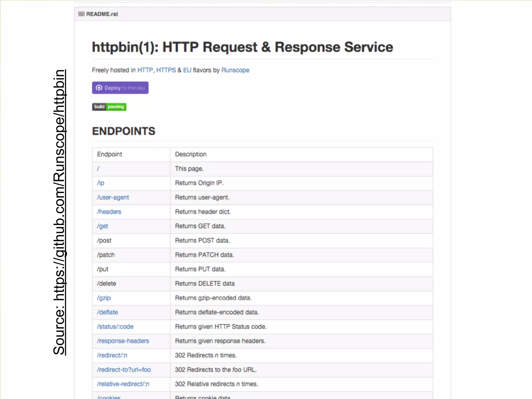
Task: Visit the Runscope link
Action: click(x=235, y=70)
